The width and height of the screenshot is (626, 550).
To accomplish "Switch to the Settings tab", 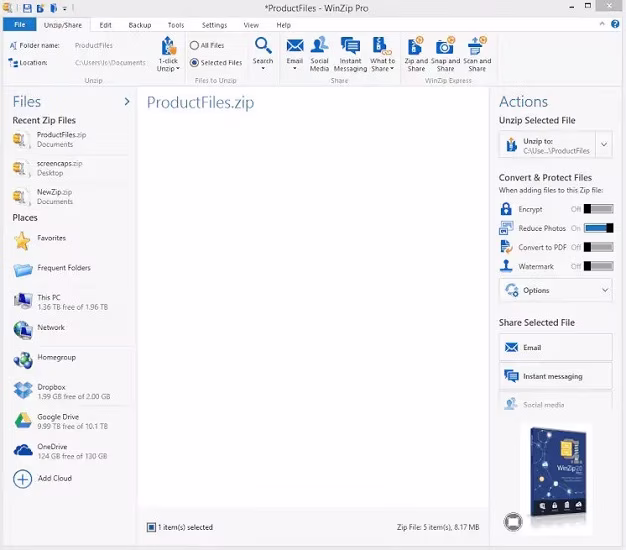I will (x=214, y=25).
